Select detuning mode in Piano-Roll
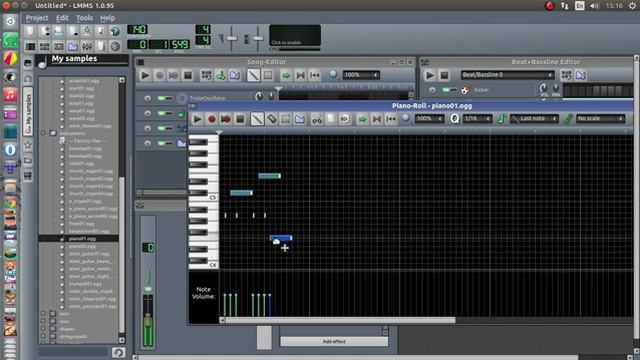The width and height of the screenshot is (640, 360). (x=300, y=119)
